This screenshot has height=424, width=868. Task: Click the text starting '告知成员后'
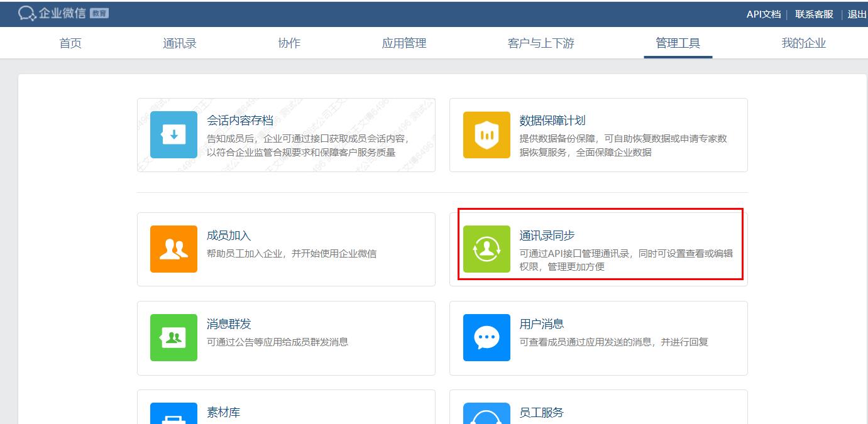click(308, 146)
